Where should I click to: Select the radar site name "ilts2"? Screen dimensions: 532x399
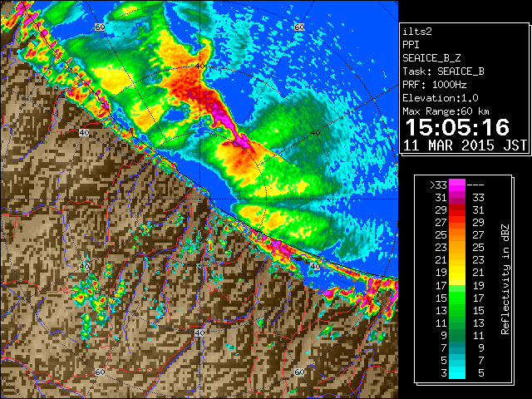[417, 32]
